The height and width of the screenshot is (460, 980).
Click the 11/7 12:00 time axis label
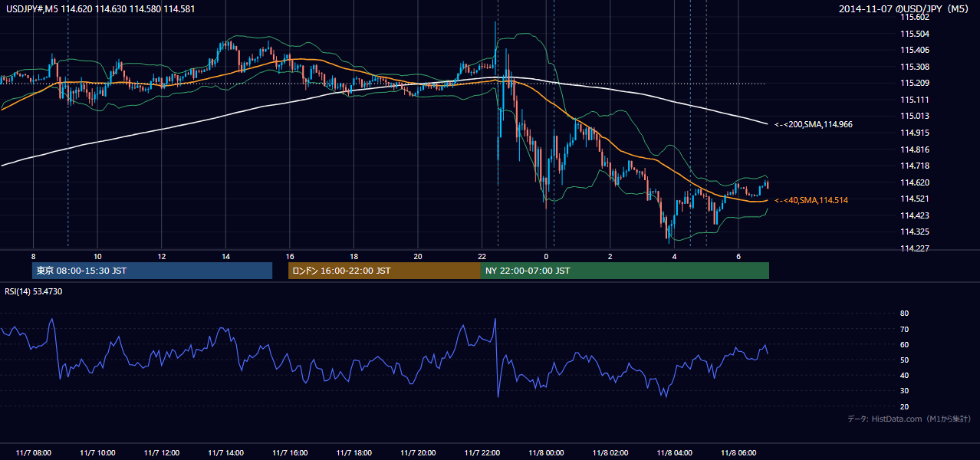161,453
